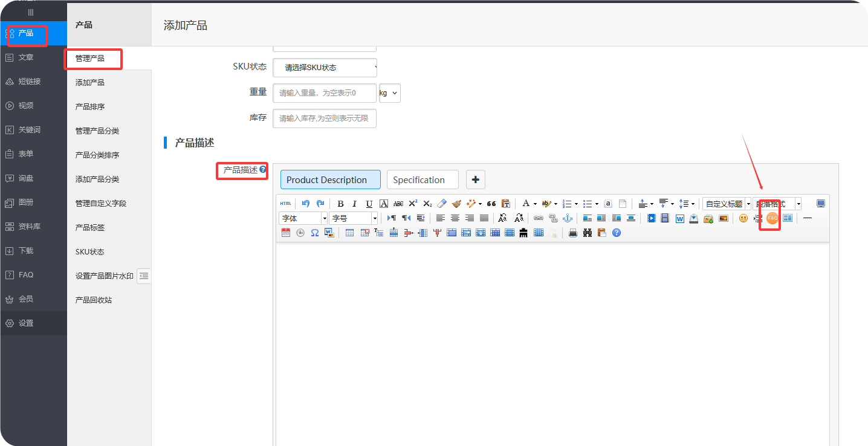Open the kg weight unit dropdown
The height and width of the screenshot is (446, 868).
tap(389, 93)
